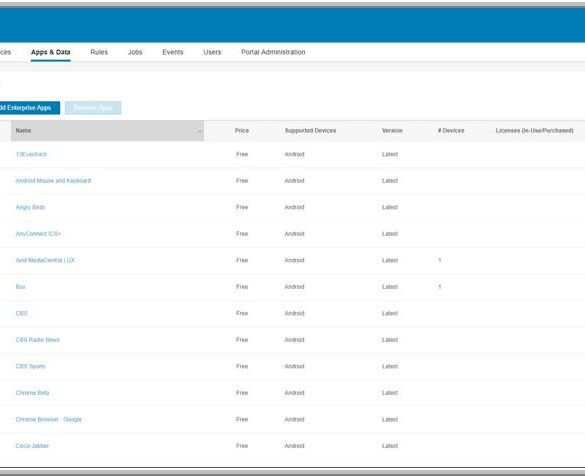Open the Events tab
This screenshot has width=585, height=476.
click(173, 52)
